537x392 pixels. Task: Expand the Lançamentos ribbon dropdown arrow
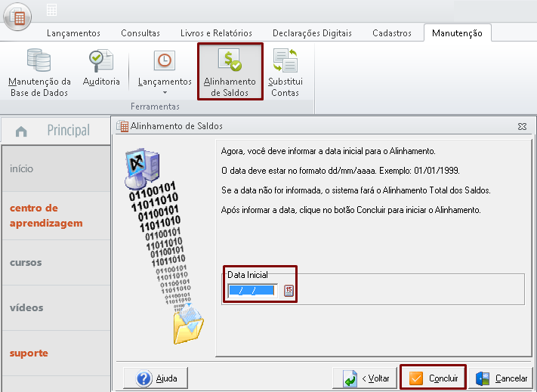pos(165,92)
